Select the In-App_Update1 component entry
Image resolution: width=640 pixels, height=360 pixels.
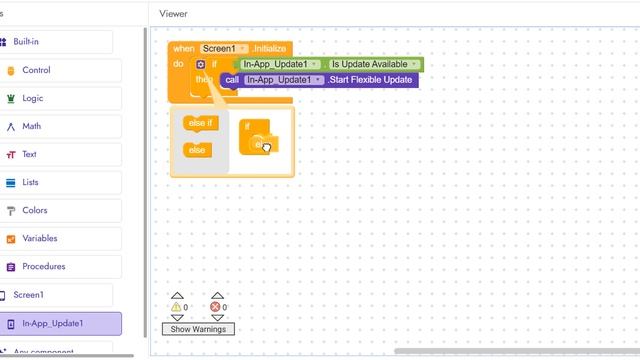60,324
